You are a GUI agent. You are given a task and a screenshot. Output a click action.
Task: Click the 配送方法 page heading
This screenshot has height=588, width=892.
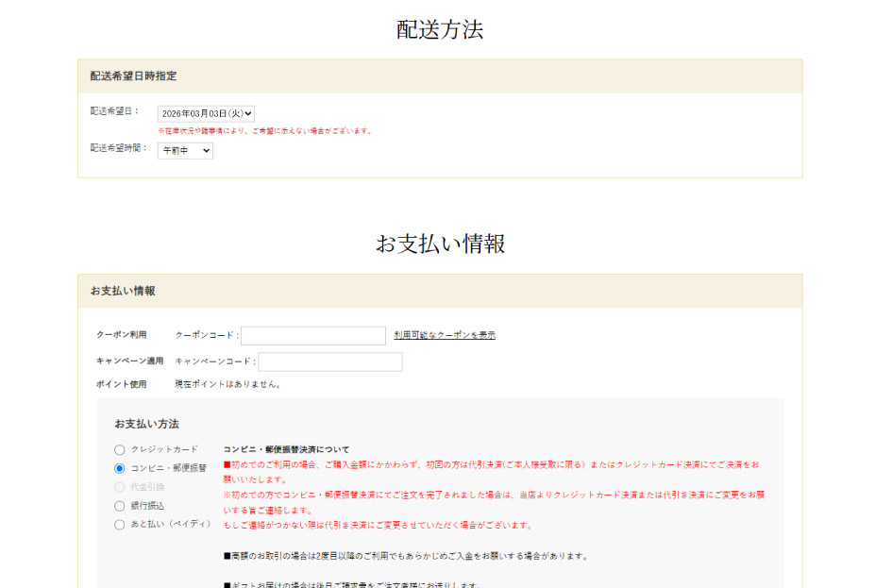440,29
